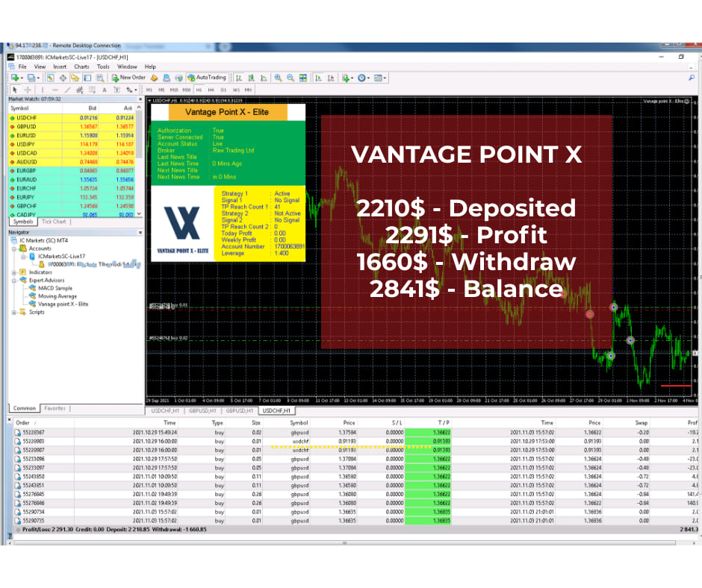Open the Help menu
The image size is (702, 588).
(x=150, y=66)
